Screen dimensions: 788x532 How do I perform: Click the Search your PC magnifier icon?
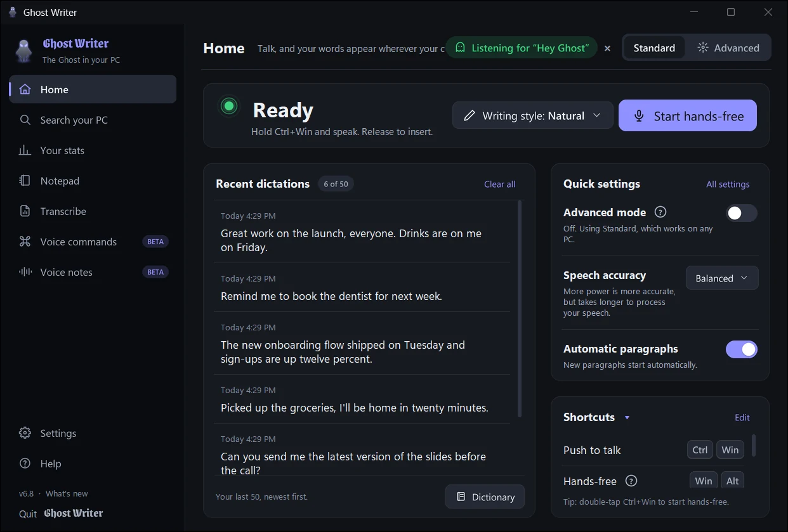(x=25, y=120)
